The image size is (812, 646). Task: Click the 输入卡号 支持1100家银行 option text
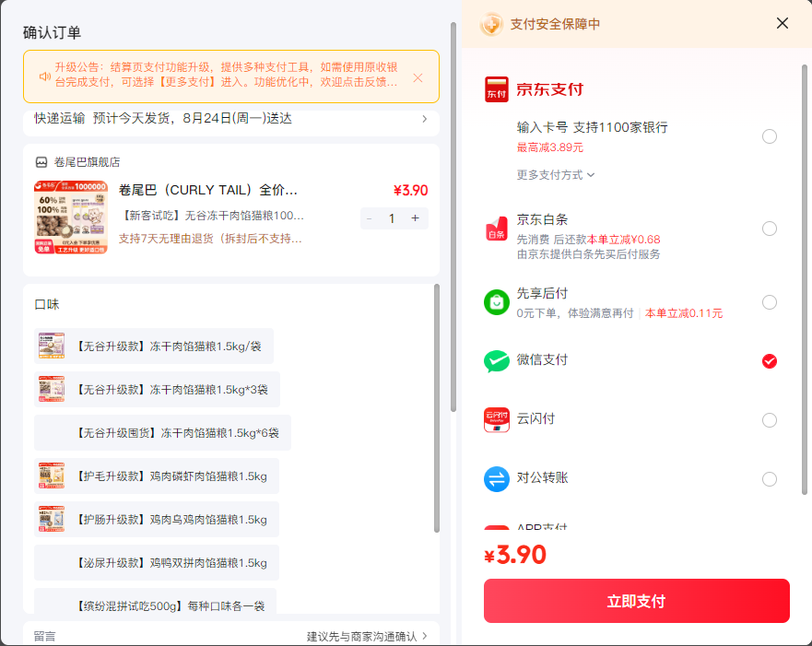[x=593, y=127]
